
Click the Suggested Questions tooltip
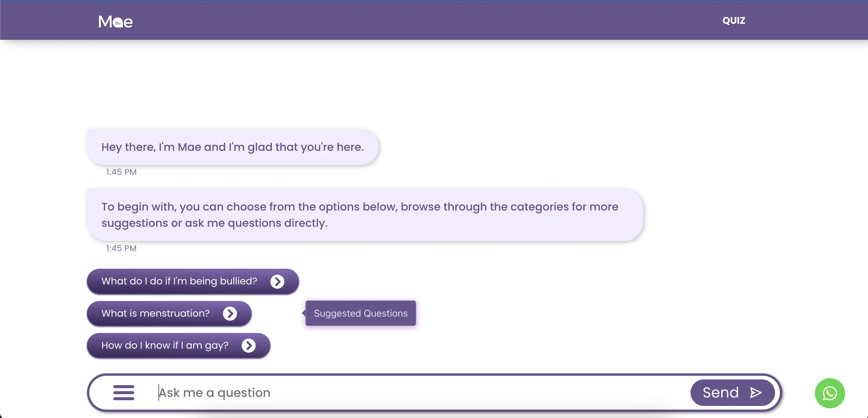tap(361, 313)
